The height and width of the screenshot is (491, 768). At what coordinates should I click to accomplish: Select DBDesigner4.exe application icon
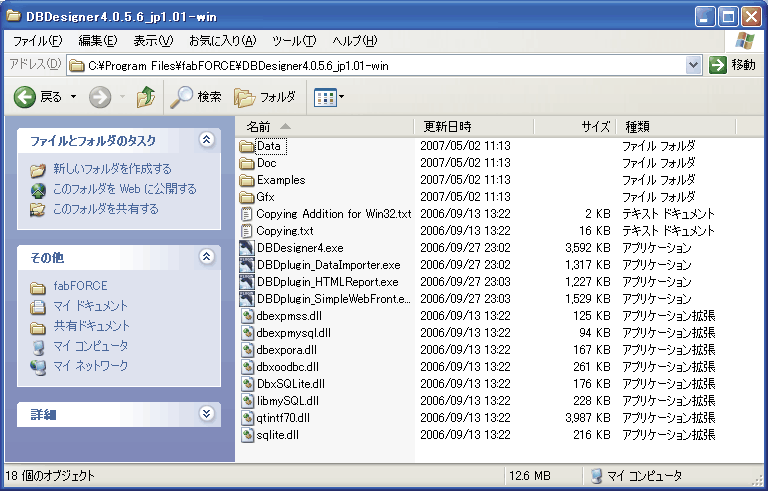pos(247,248)
